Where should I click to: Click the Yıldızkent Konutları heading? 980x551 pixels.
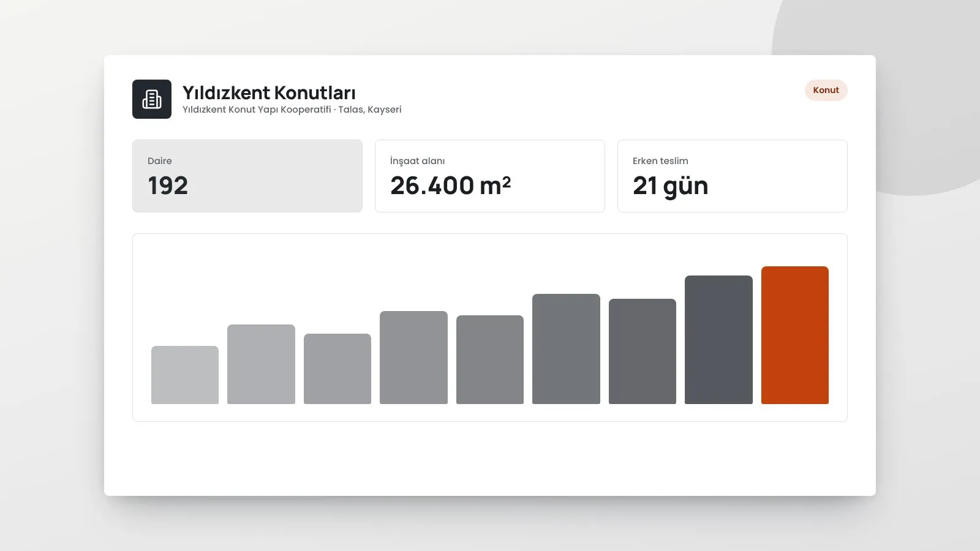coord(269,92)
